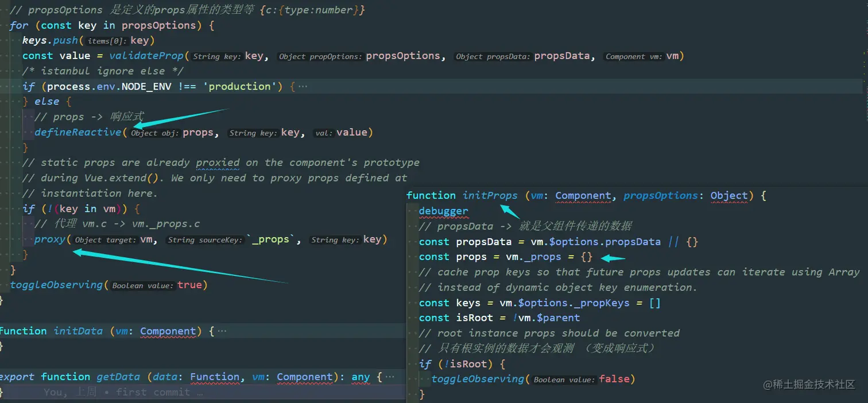Click the validateProp function call

(146, 56)
